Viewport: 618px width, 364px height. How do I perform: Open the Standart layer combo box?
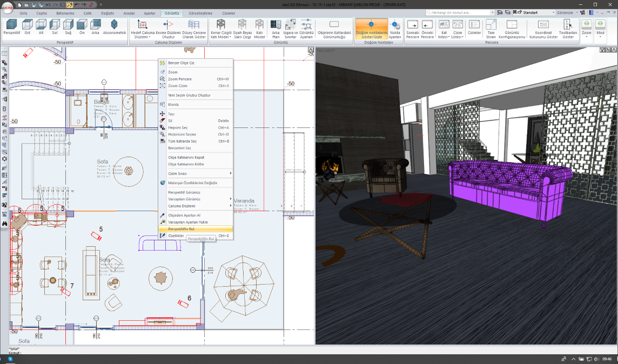[537, 12]
